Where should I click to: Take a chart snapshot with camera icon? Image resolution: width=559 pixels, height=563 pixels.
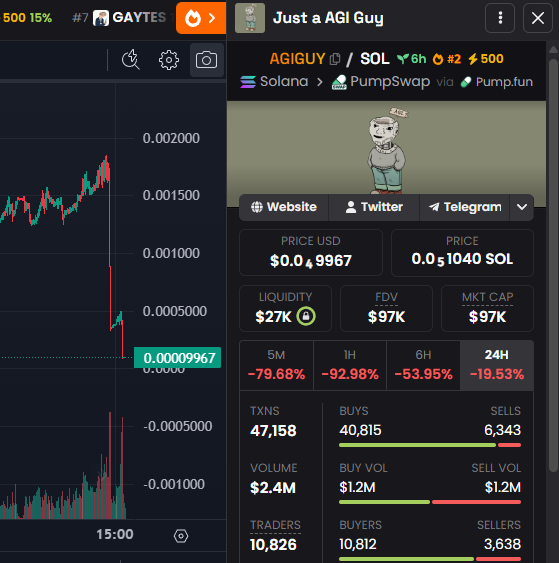click(x=206, y=60)
